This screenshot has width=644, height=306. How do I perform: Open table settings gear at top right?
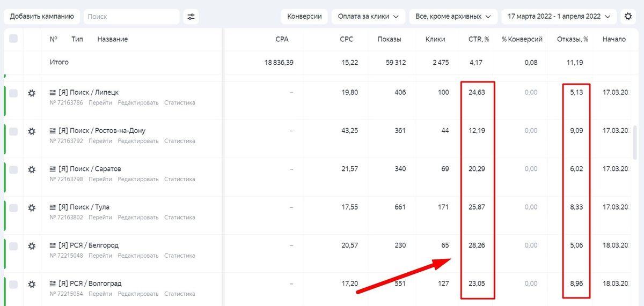pos(628,17)
